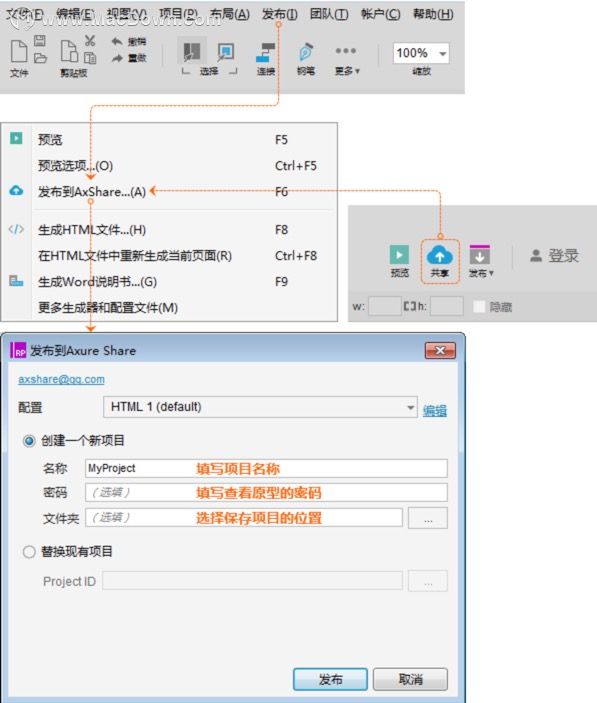Open the 帐户(C) menu
597x703 pixels.
tap(381, 14)
